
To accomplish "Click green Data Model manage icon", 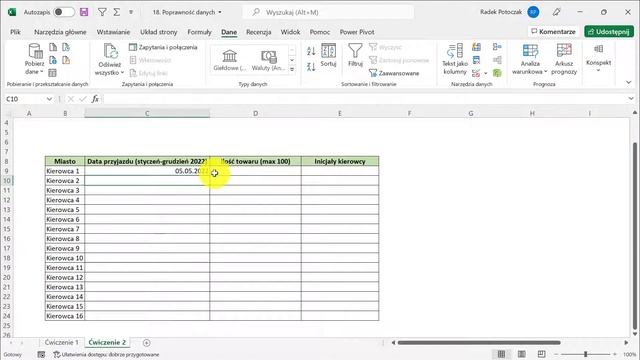I will pos(497,73).
